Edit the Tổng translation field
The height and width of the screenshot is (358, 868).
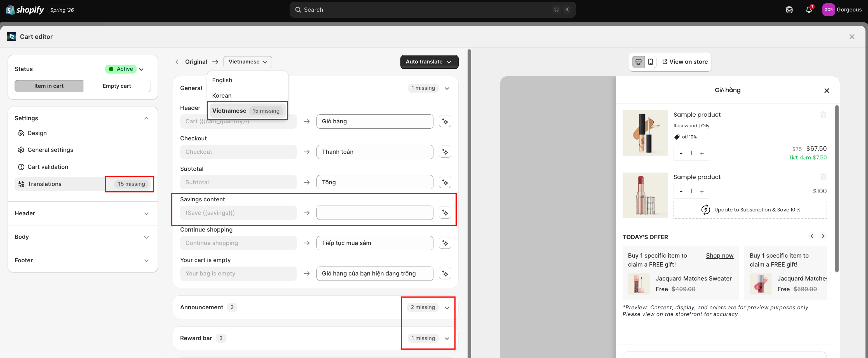coord(375,182)
